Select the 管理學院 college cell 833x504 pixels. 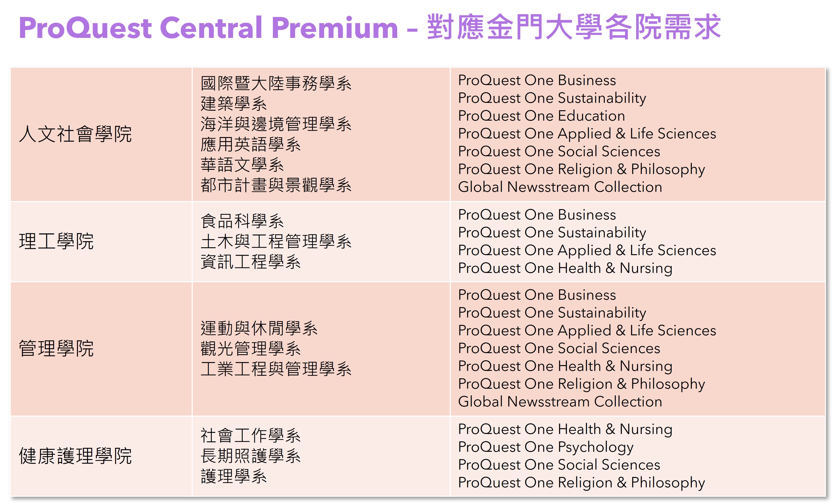(101, 348)
